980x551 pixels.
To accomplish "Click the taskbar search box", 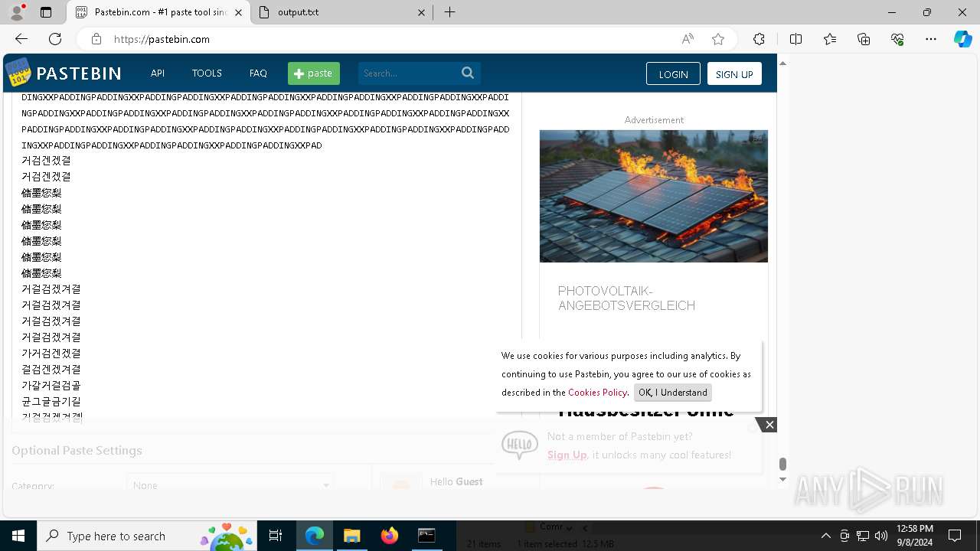I will (147, 536).
